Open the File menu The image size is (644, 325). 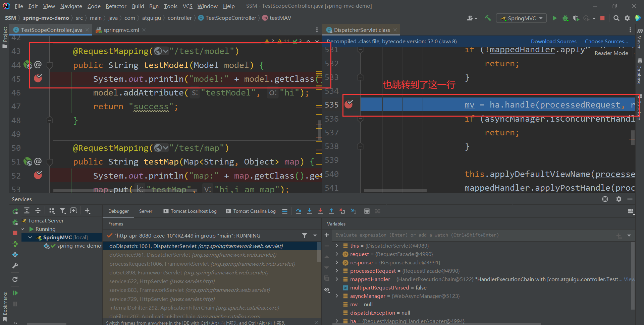[19, 6]
